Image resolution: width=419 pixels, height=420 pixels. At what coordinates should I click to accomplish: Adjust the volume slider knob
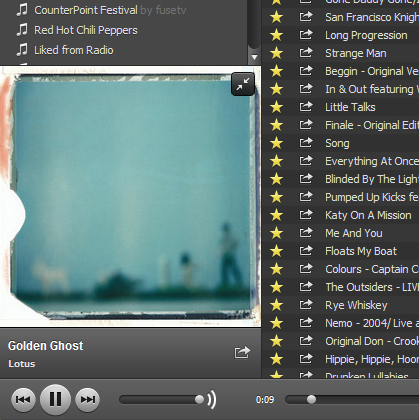pyautogui.click(x=199, y=399)
